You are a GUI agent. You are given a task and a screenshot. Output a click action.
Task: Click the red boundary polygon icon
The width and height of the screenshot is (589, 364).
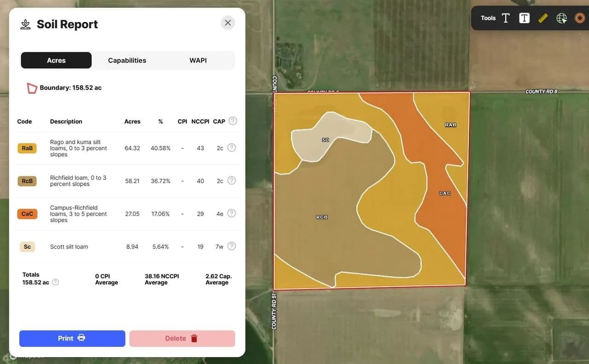(x=32, y=88)
